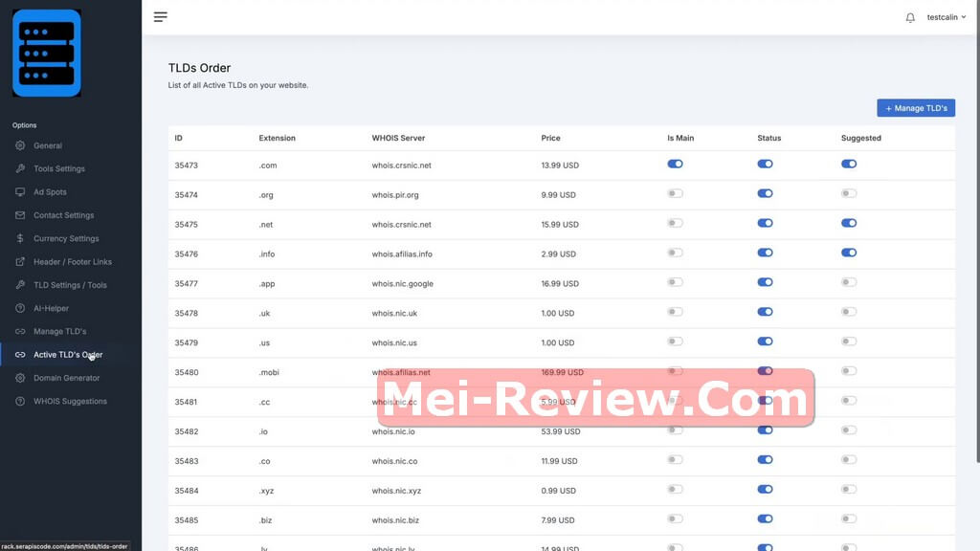Click the TLD Settings / Tools wrench icon

(20, 285)
